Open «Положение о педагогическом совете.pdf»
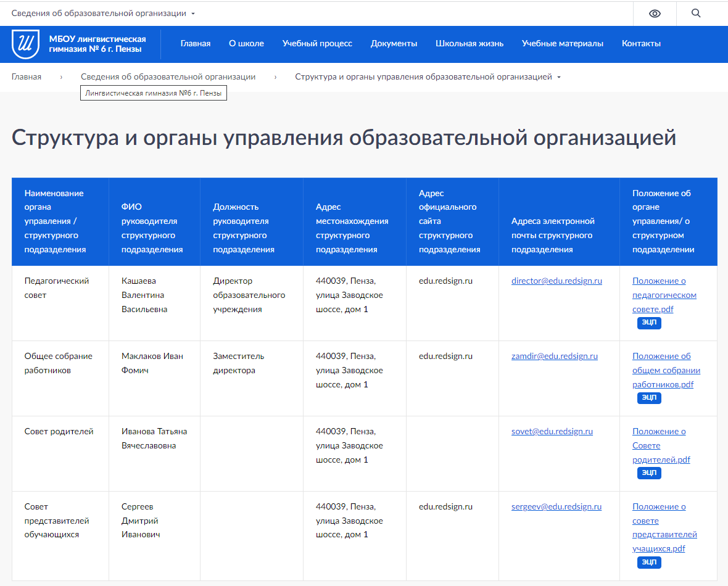The height and width of the screenshot is (586, 728). (x=664, y=295)
